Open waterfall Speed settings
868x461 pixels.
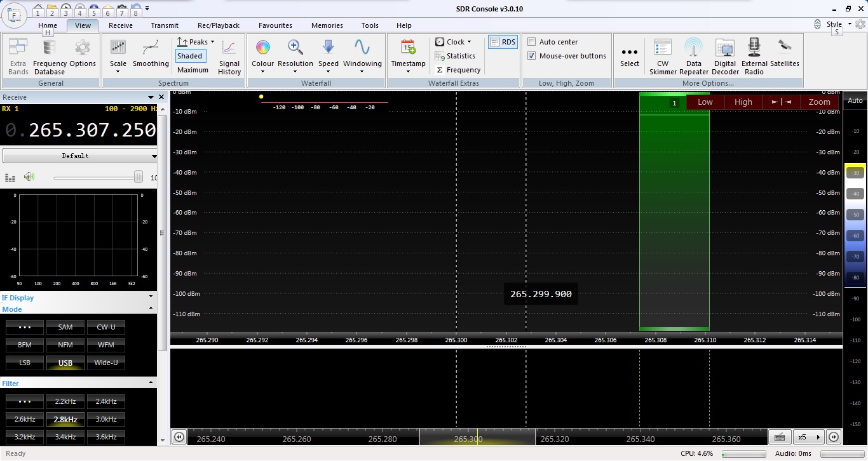click(x=329, y=56)
